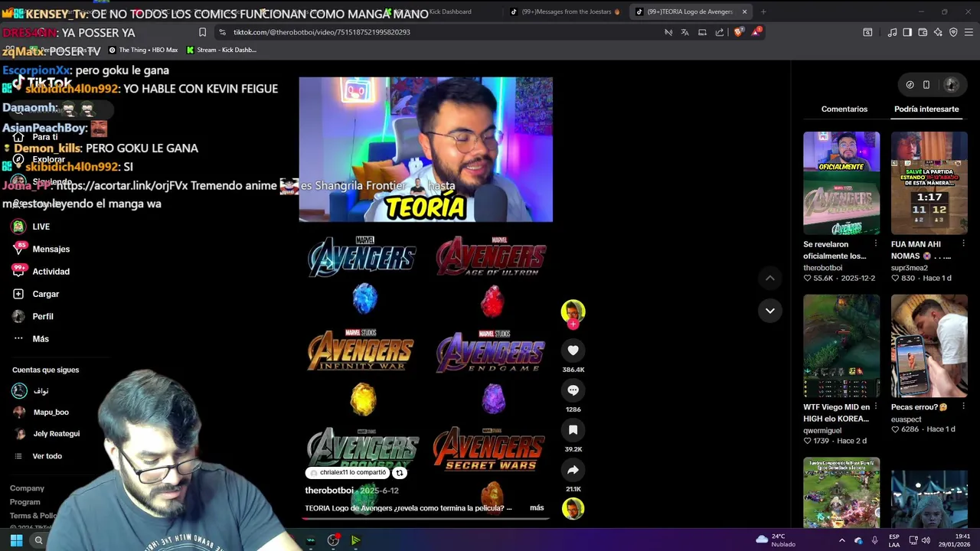Open the Windows Start button

pyautogui.click(x=16, y=540)
